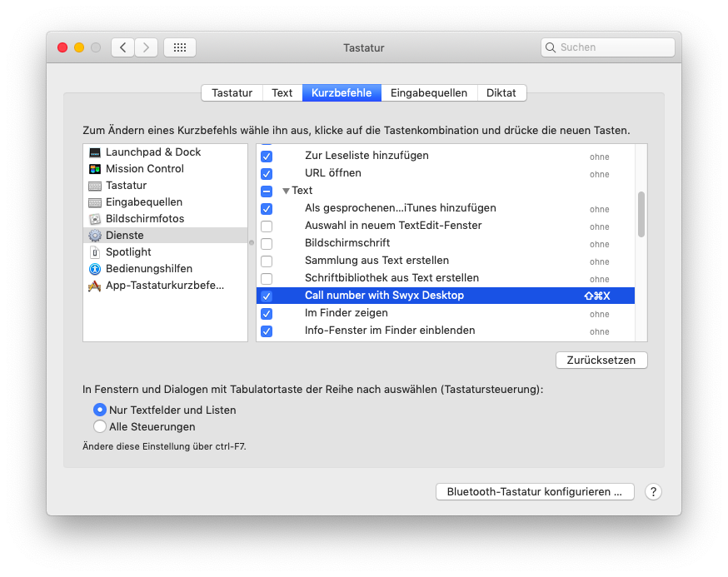This screenshot has height=577, width=728.
Task: Uncheck the 'URL öffnen' checkbox
Action: 267,174
